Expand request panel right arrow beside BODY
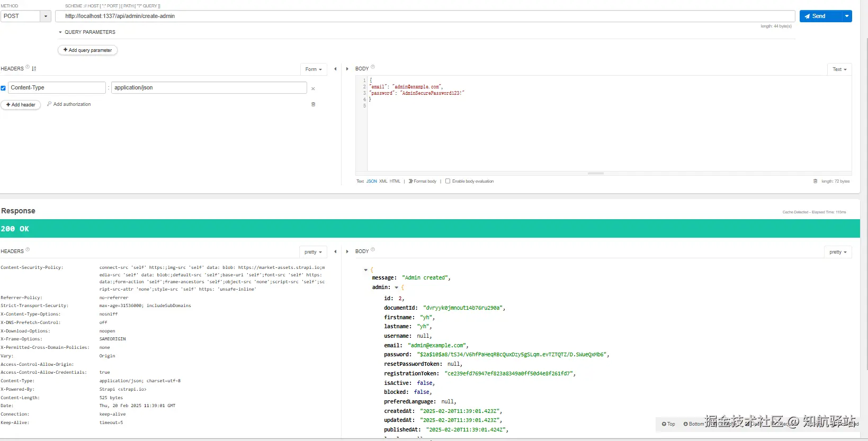This screenshot has height=441, width=868. (x=347, y=69)
